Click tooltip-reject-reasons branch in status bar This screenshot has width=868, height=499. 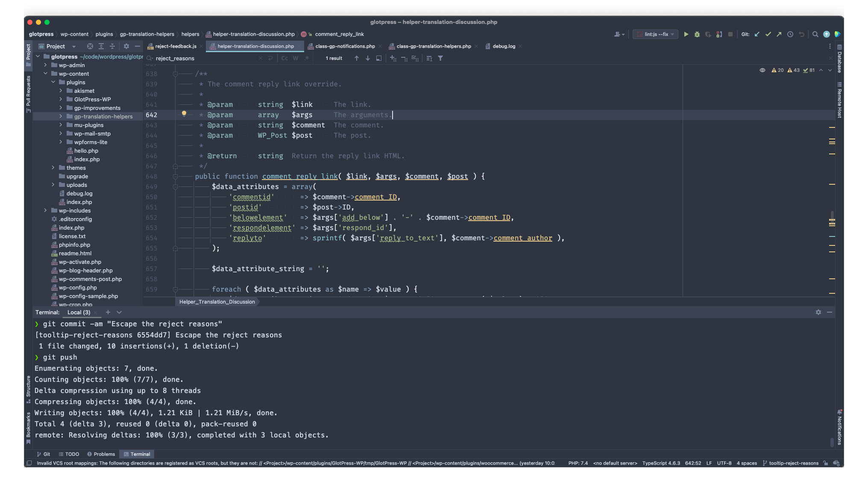coord(791,463)
